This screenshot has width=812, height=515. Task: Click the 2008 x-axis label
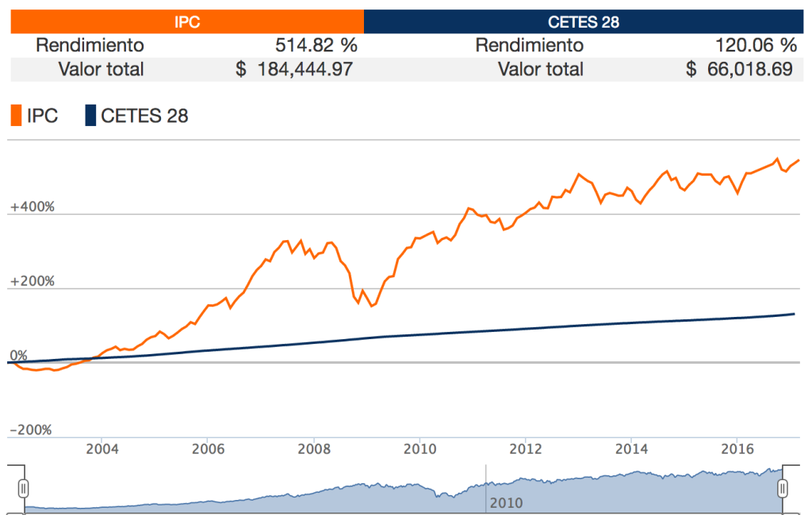314,448
